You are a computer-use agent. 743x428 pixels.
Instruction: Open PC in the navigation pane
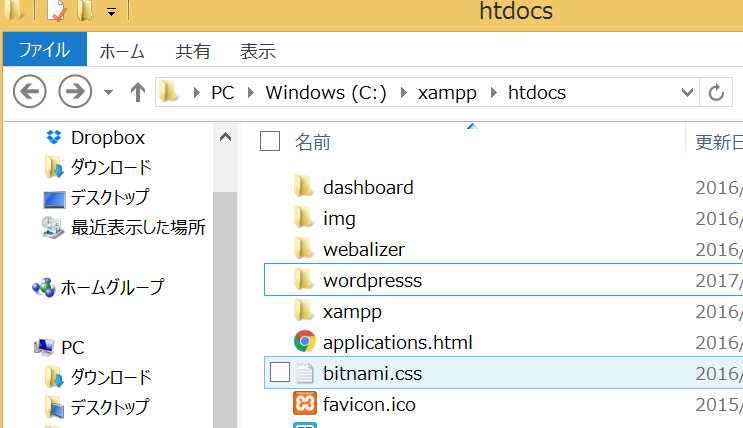point(72,347)
